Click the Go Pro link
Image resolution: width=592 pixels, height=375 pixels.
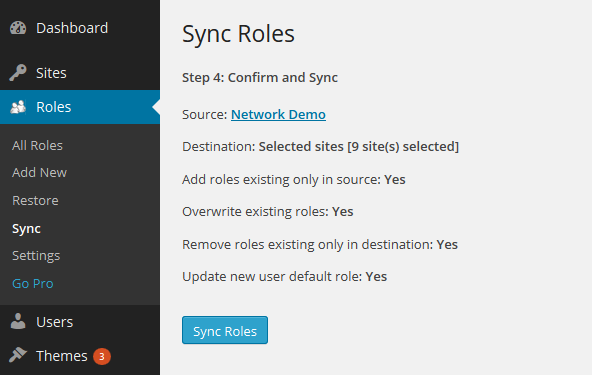(33, 284)
